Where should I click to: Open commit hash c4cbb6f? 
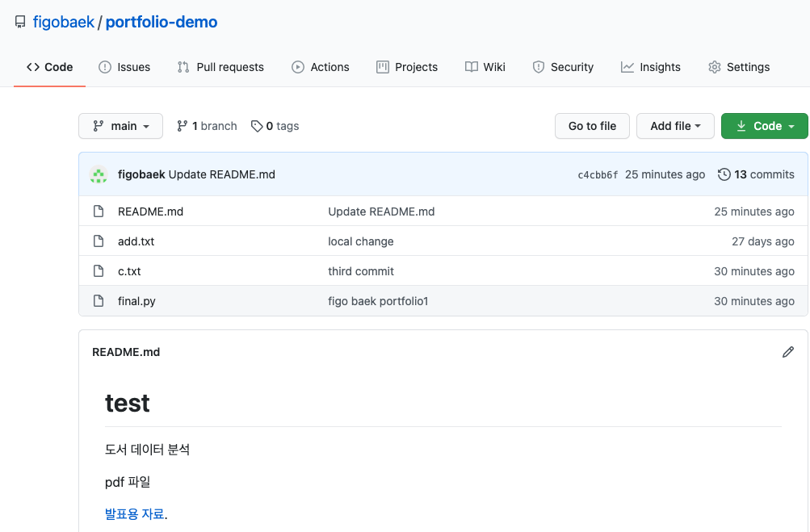(598, 175)
